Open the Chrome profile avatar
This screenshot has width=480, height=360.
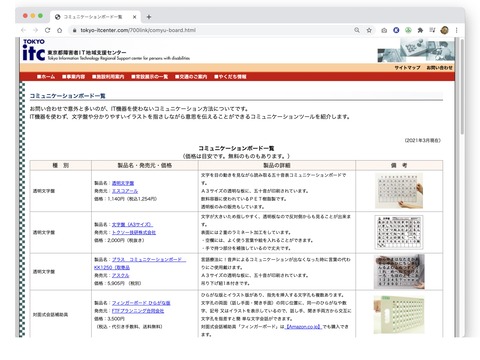pyautogui.click(x=444, y=30)
